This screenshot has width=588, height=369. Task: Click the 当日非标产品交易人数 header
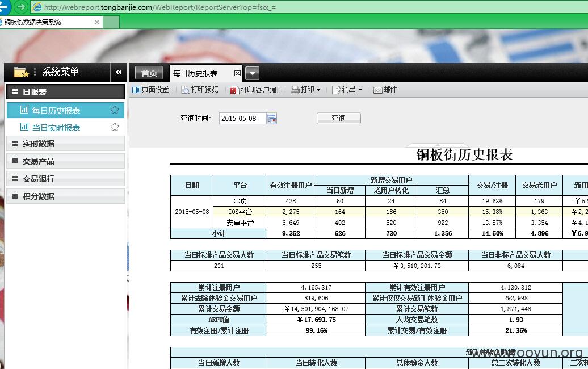coord(515,255)
